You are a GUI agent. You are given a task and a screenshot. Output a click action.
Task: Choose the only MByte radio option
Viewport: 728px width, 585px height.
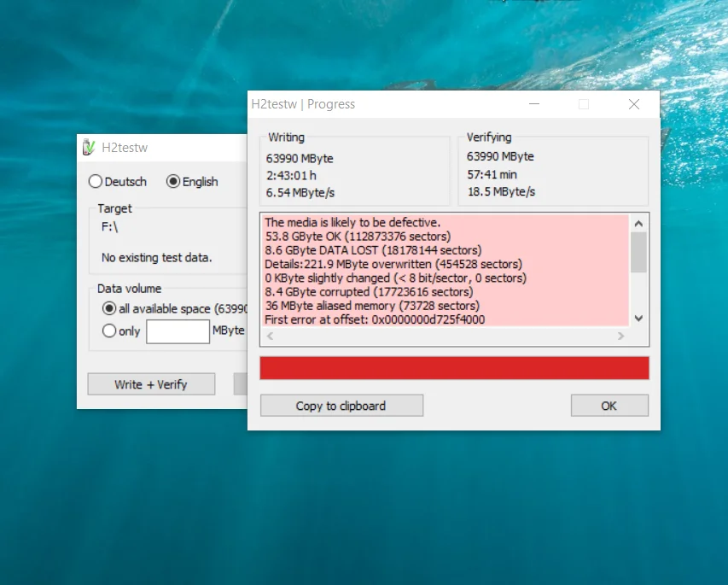click(121, 331)
